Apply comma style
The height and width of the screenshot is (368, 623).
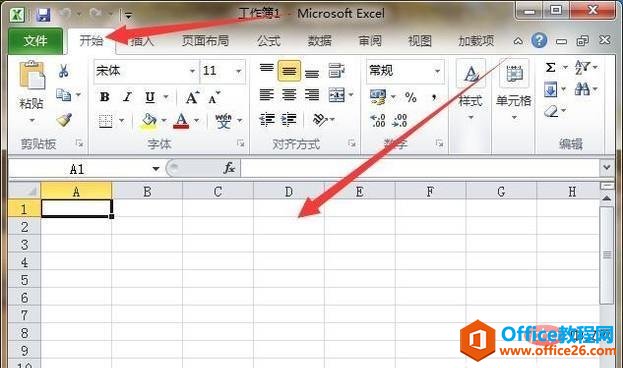pos(434,97)
